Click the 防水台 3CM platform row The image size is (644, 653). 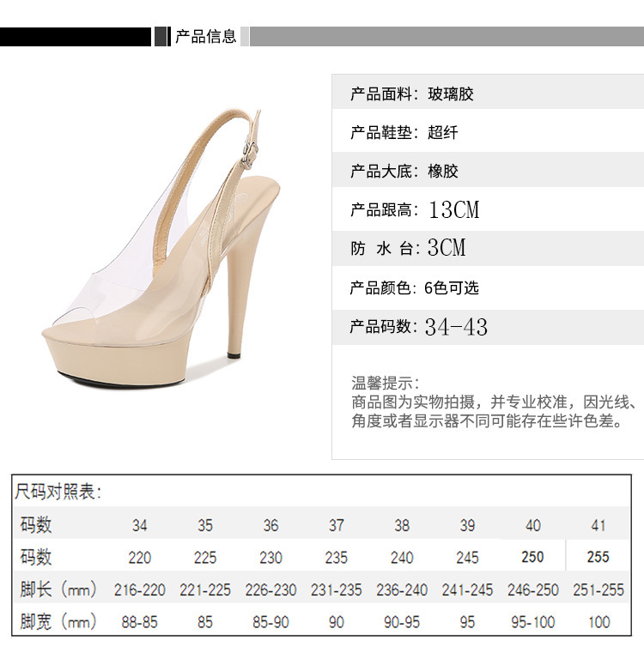click(x=488, y=248)
